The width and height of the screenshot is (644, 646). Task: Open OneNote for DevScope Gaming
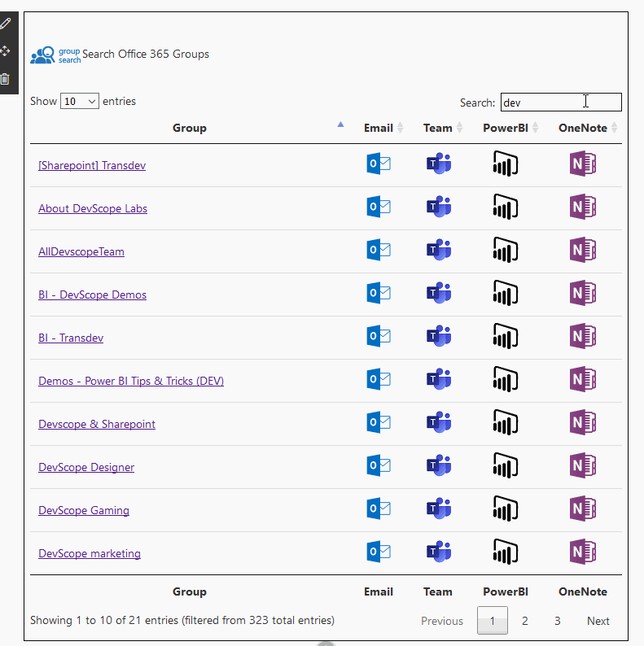coord(583,509)
